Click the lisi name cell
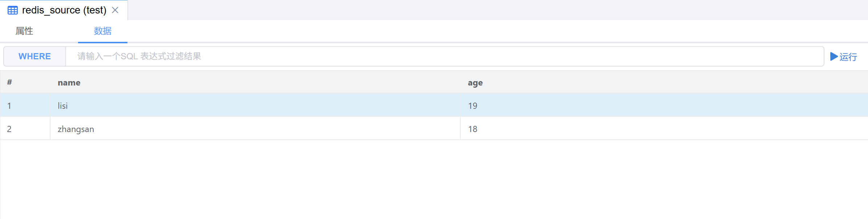The image size is (868, 219). (x=63, y=105)
